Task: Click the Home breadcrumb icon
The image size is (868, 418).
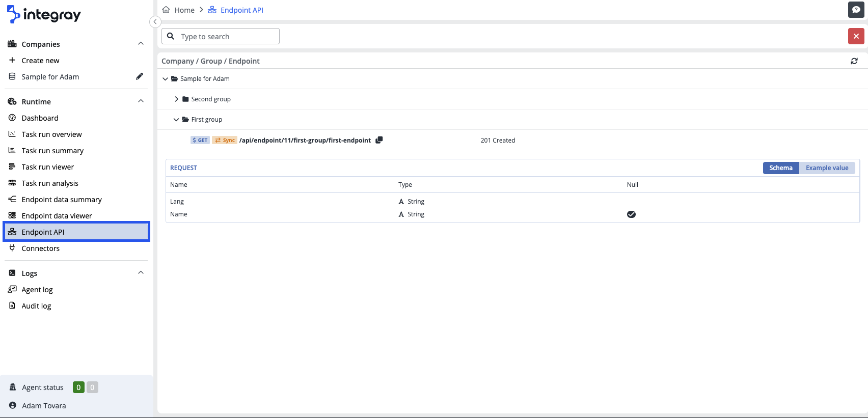Action: click(166, 10)
